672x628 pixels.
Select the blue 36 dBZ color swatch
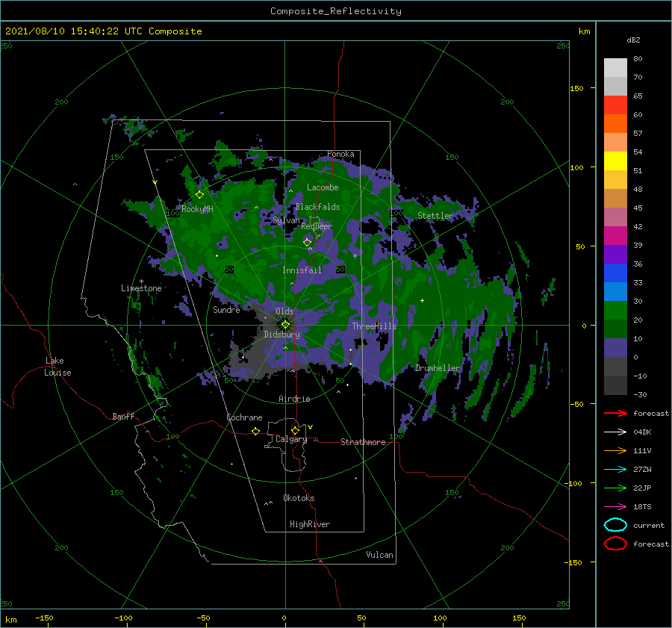[615, 273]
